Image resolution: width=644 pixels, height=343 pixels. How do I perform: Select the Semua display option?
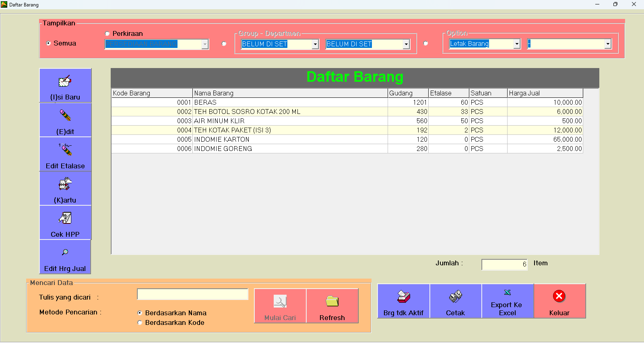point(49,43)
